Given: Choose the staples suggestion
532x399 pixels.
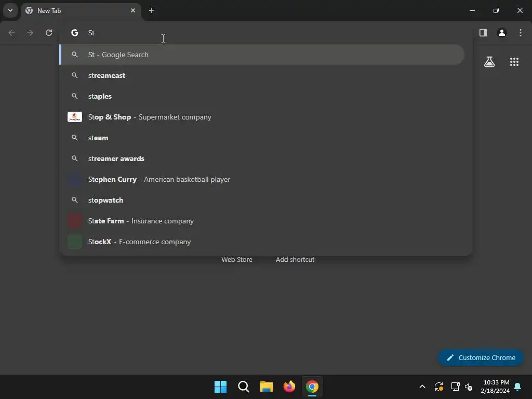Looking at the screenshot, I should pos(262,96).
